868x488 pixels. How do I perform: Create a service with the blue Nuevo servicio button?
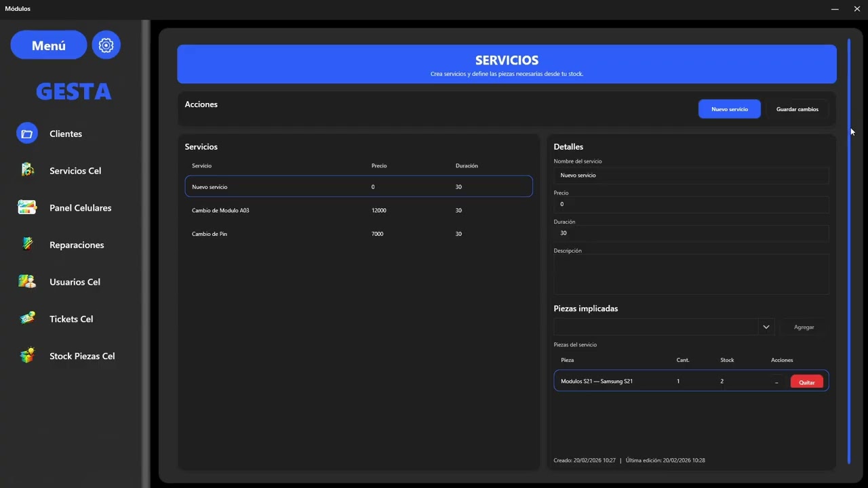730,109
